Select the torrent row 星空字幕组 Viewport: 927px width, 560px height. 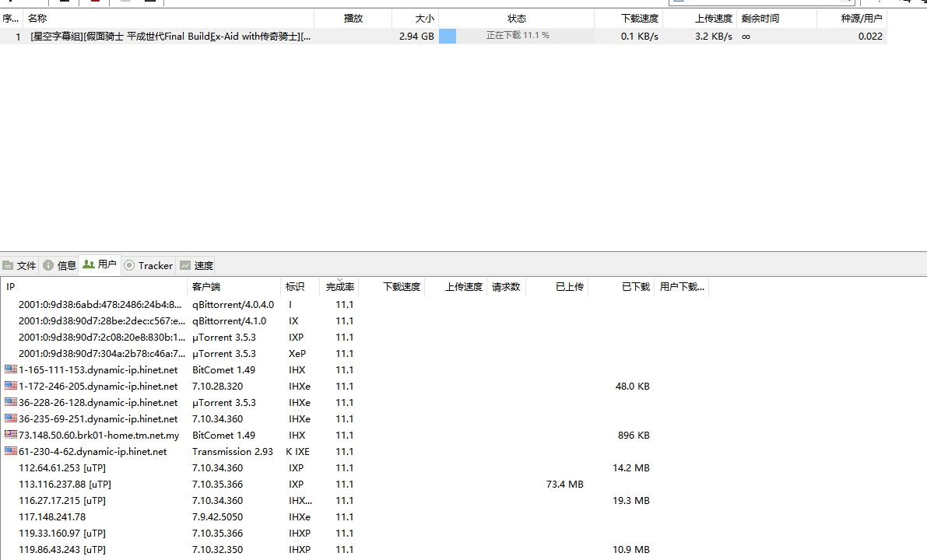444,36
